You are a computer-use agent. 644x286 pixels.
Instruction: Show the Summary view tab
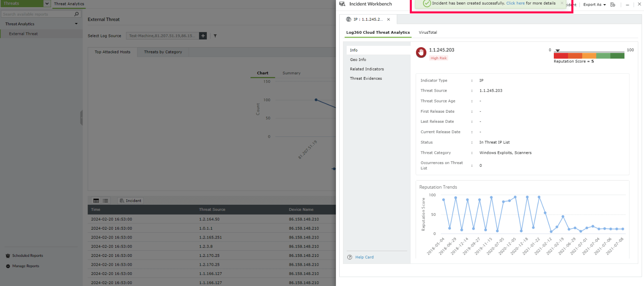click(292, 73)
